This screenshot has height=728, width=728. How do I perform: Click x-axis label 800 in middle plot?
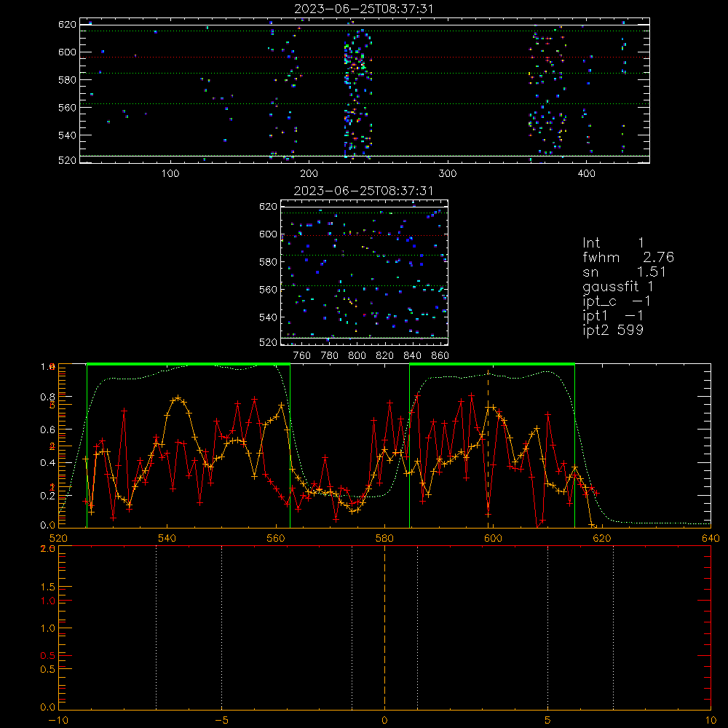357,356
